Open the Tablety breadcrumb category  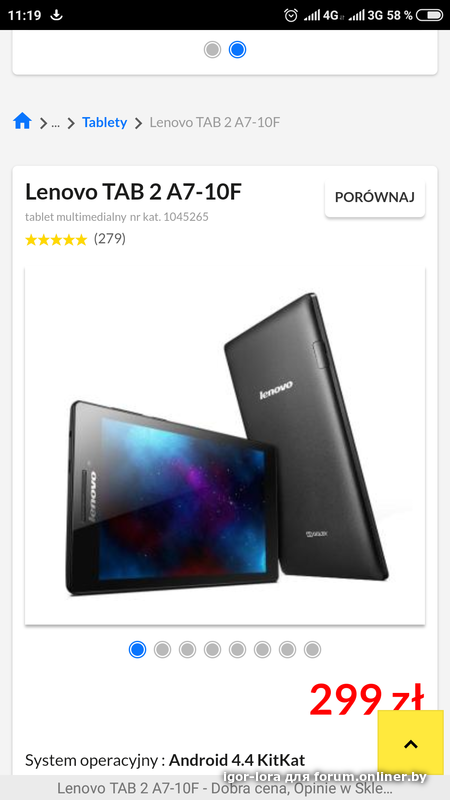[x=105, y=122]
